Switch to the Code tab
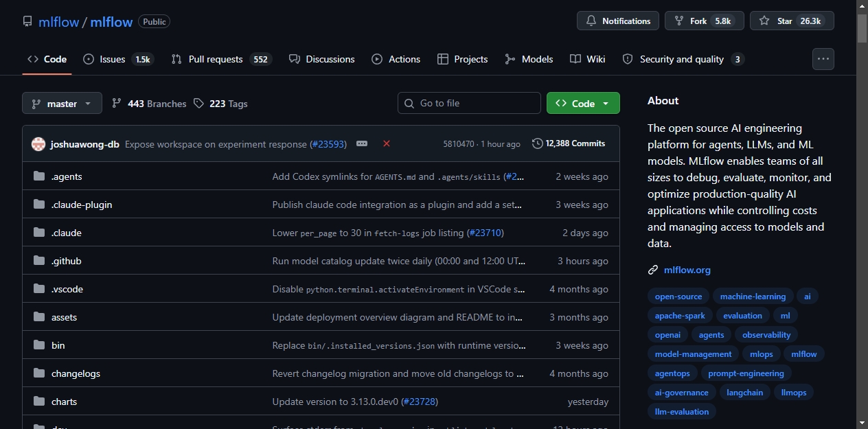 (47, 59)
